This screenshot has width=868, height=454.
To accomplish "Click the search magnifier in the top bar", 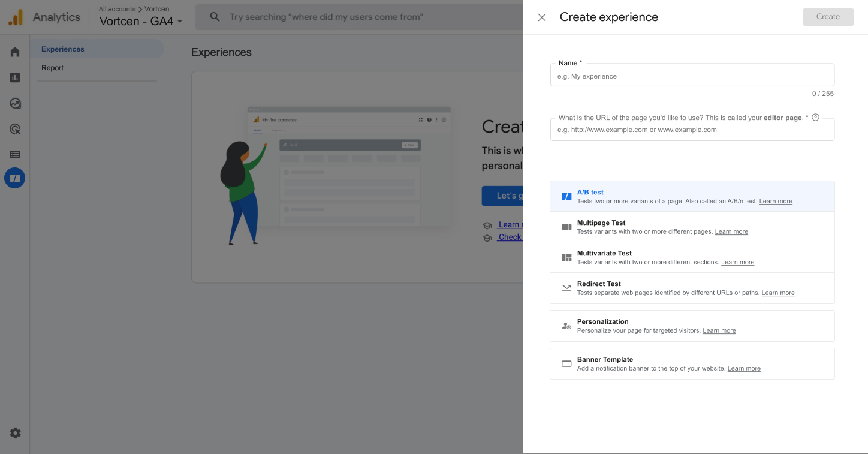I will [x=215, y=17].
